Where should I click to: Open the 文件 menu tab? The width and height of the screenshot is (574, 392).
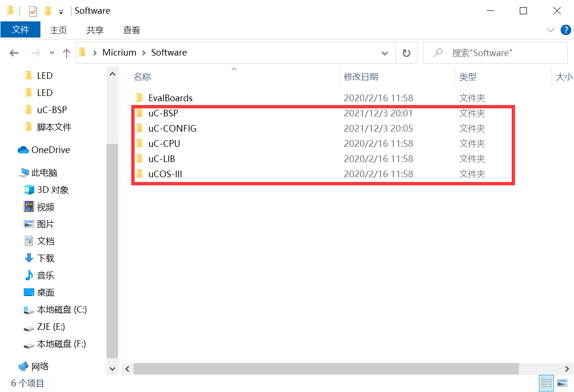point(20,30)
